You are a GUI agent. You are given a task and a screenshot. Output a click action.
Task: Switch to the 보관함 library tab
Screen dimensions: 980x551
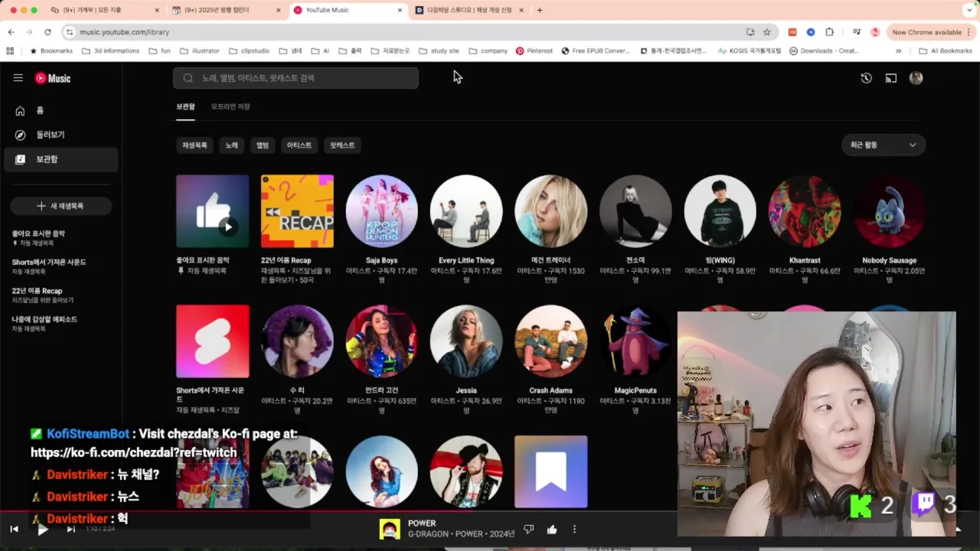click(186, 107)
